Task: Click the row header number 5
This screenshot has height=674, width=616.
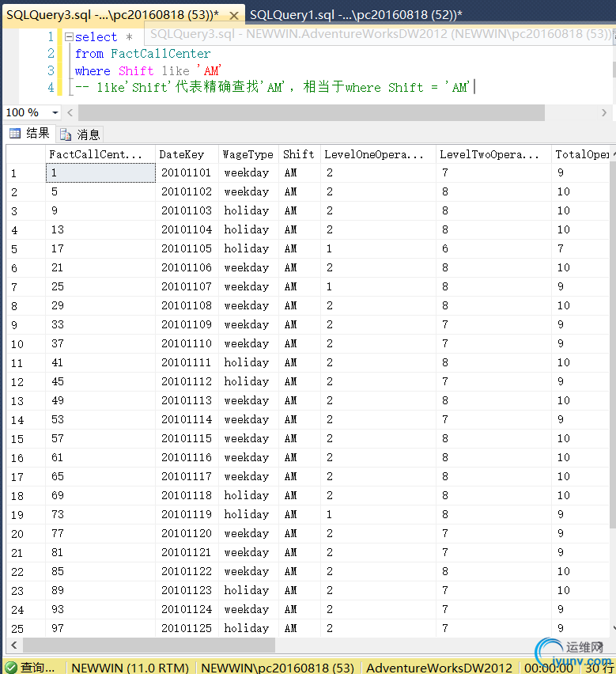Action: (26, 249)
